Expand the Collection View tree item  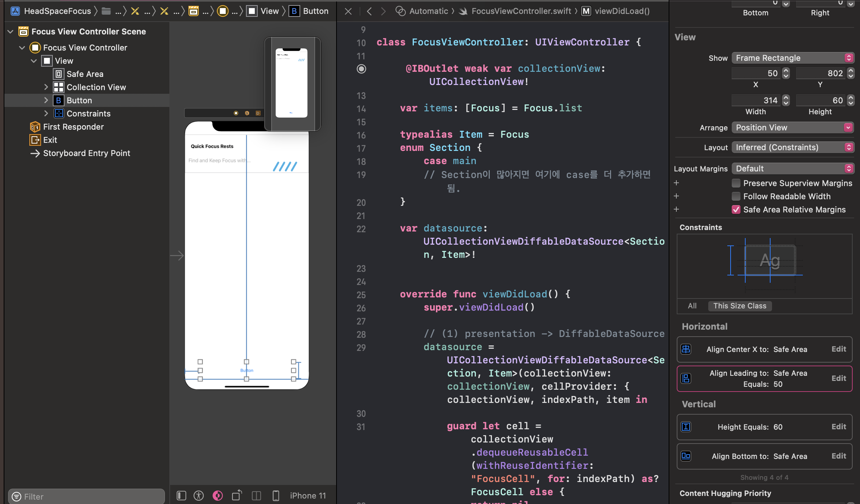pyautogui.click(x=46, y=87)
